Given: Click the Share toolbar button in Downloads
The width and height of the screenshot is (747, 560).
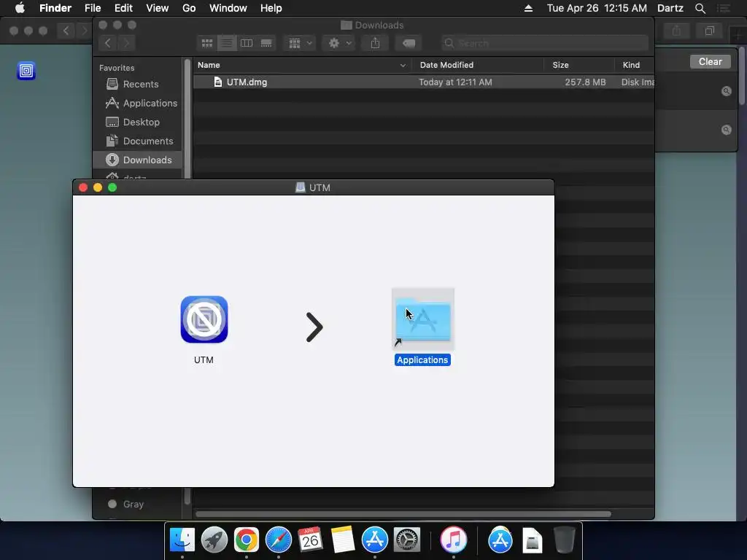Looking at the screenshot, I should 376,43.
